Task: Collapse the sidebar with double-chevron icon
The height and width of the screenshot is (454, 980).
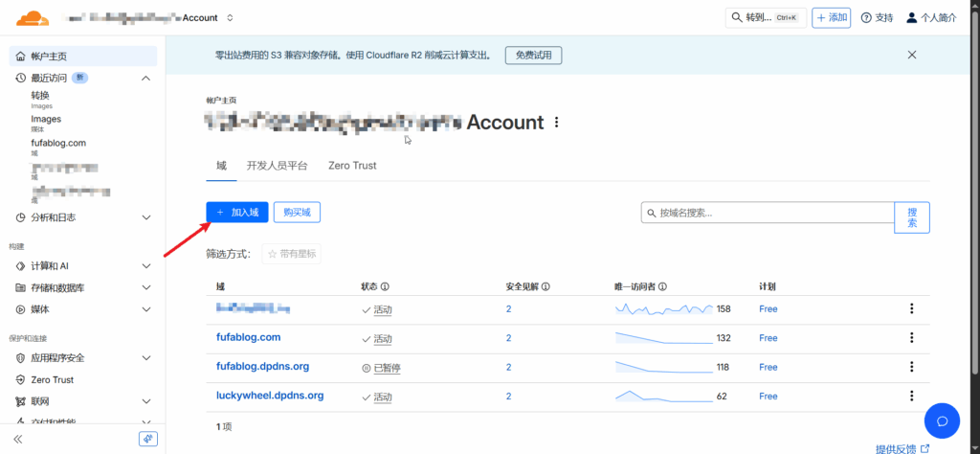Action: point(17,439)
